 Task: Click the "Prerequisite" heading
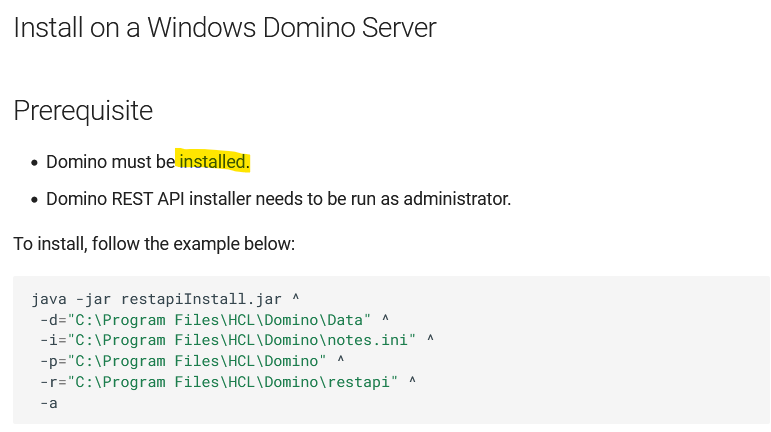(x=83, y=111)
